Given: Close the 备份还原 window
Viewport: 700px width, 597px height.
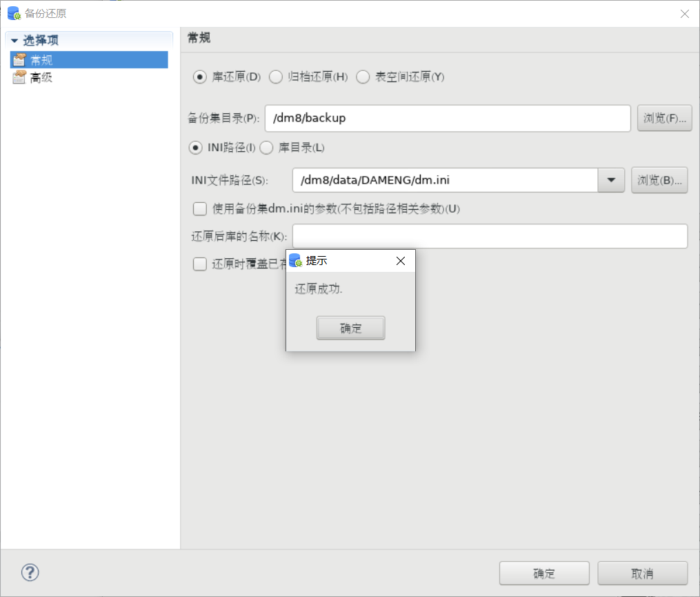Looking at the screenshot, I should tap(684, 14).
